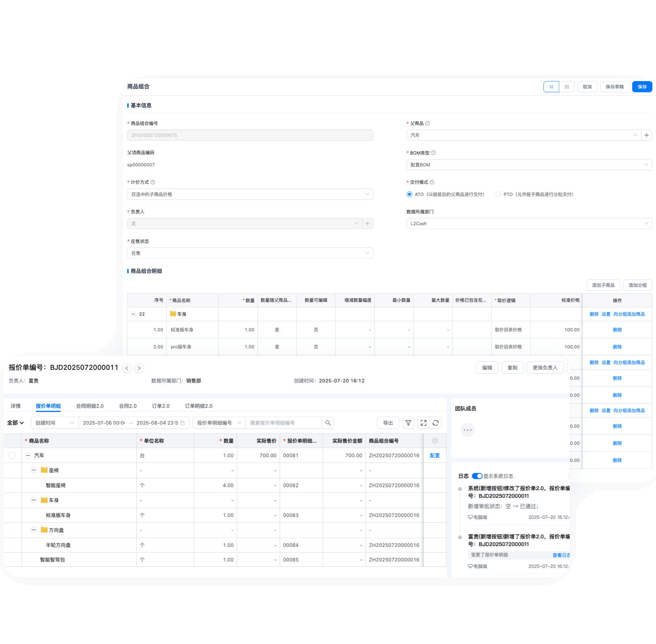Click plus icon beside 父商品 field

point(647,135)
